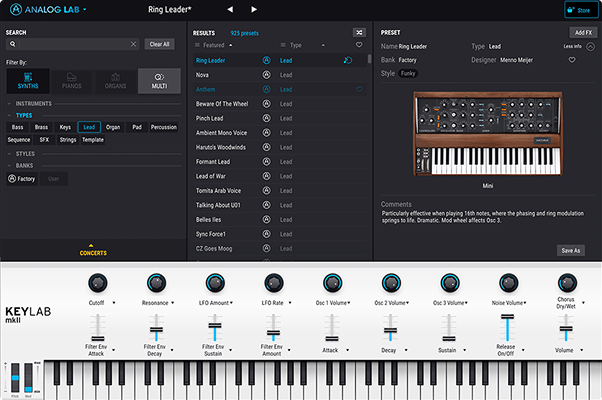Viewport: 602px width, 400px height.
Task: Click the LFO Amount knob
Action: (x=215, y=283)
